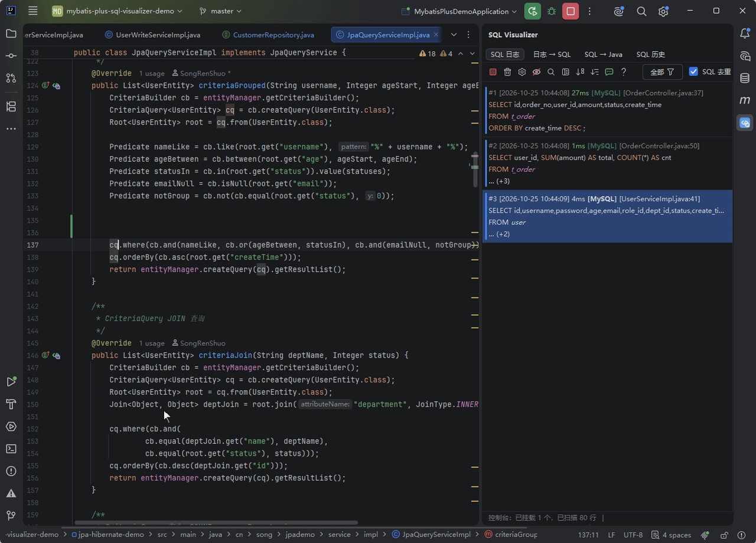The width and height of the screenshot is (756, 543).
Task: Expand the hidden editor tabs chevron
Action: tap(454, 35)
